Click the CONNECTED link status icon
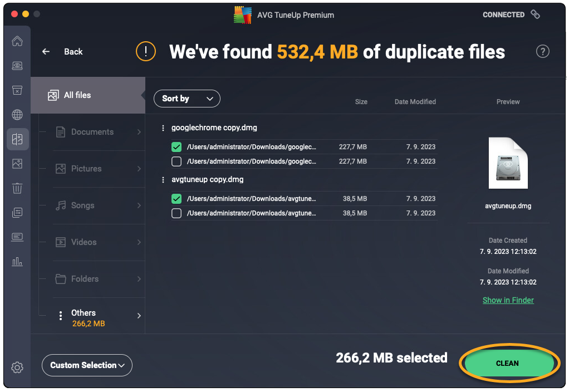Image resolution: width=569 pixels, height=392 pixels. click(535, 15)
